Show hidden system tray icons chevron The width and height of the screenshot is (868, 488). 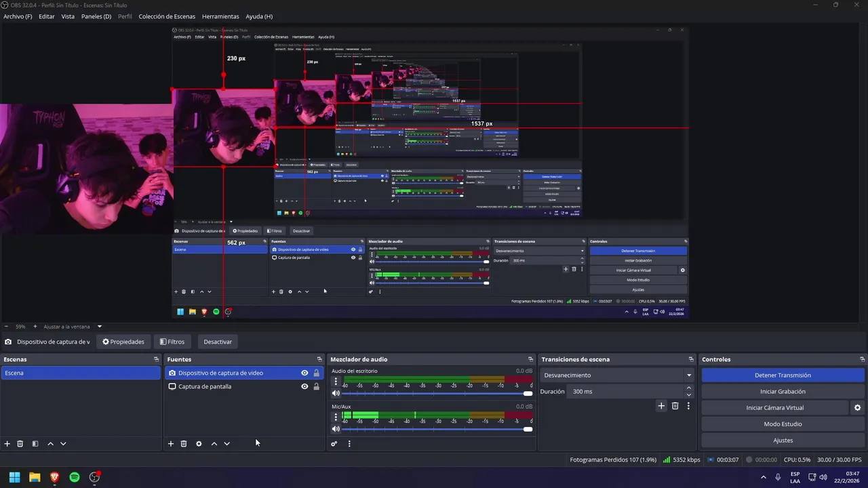pos(764,477)
